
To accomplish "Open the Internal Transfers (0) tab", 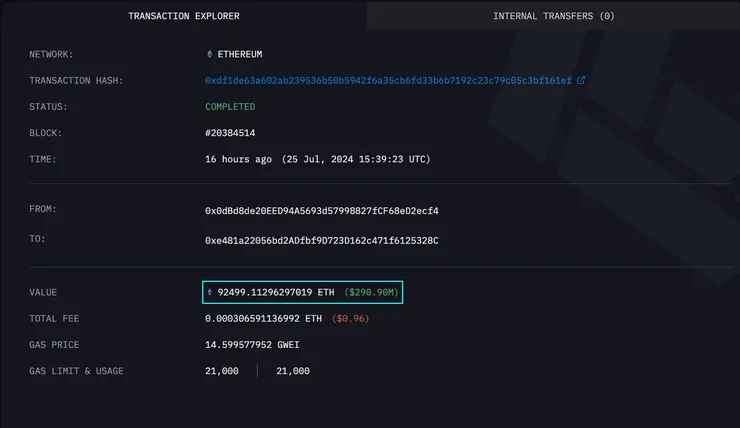I will (554, 16).
